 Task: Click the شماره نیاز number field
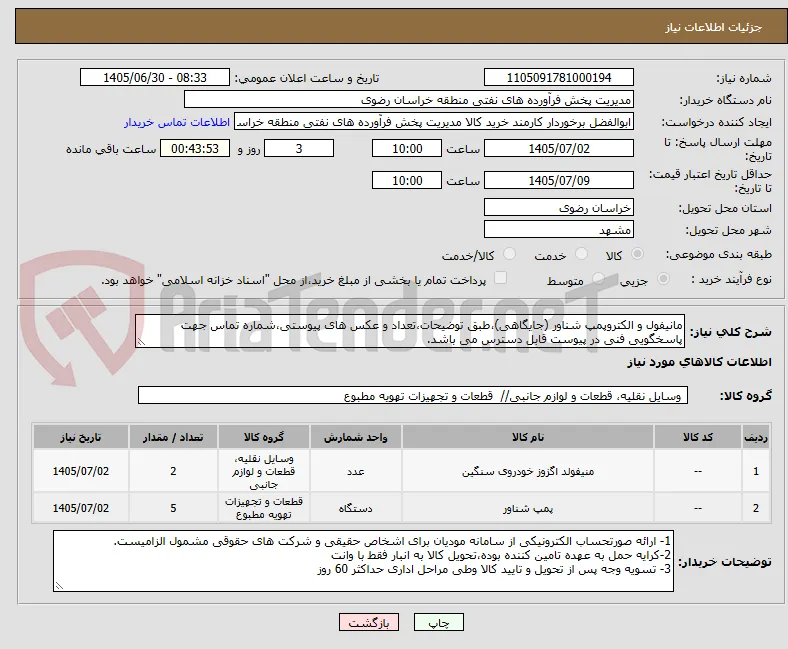[x=559, y=77]
